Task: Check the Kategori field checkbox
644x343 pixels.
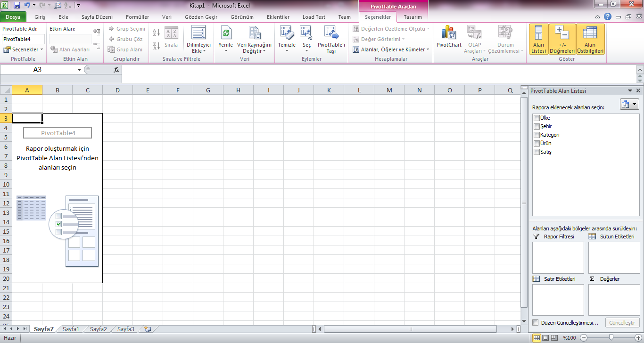Action: (x=537, y=135)
